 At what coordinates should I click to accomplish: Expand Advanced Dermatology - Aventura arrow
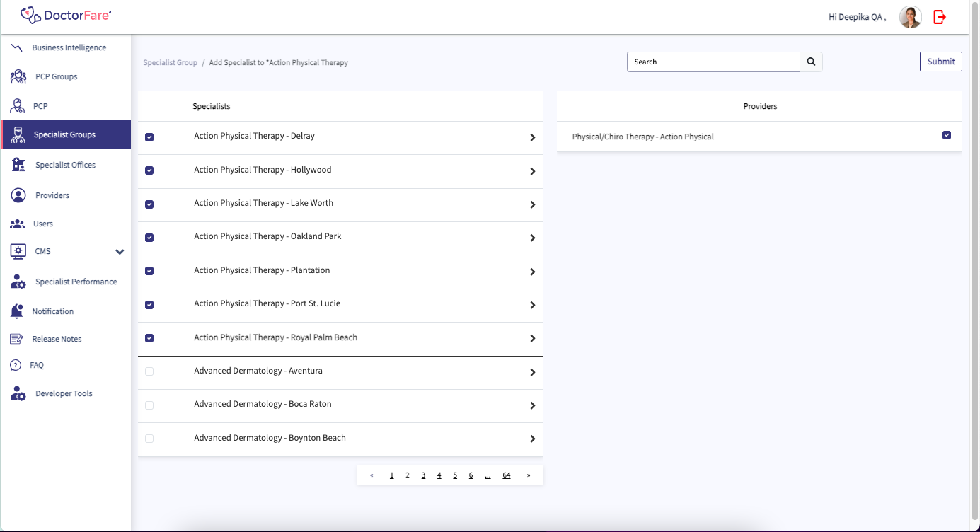[533, 372]
